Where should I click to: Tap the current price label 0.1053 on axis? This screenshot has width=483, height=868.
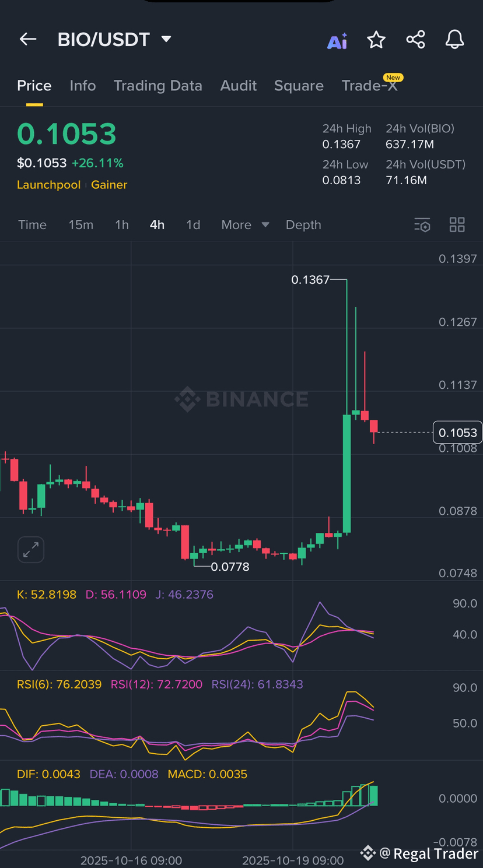(x=457, y=433)
